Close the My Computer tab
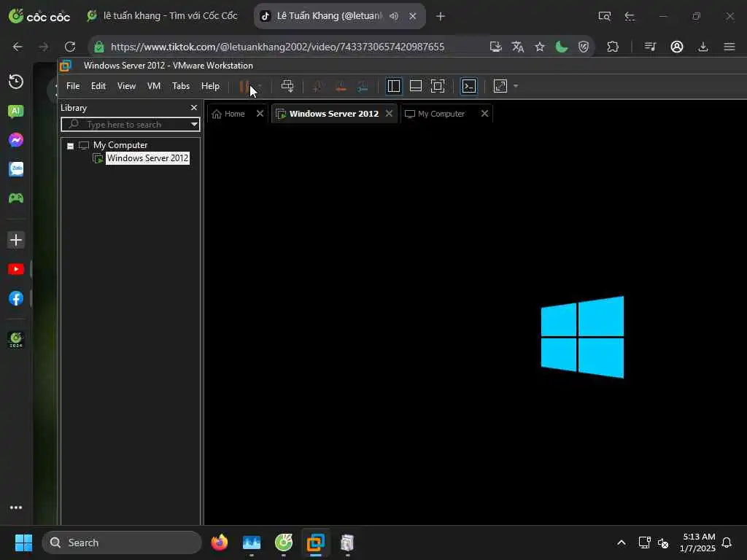The width and height of the screenshot is (747, 560). pos(484,113)
